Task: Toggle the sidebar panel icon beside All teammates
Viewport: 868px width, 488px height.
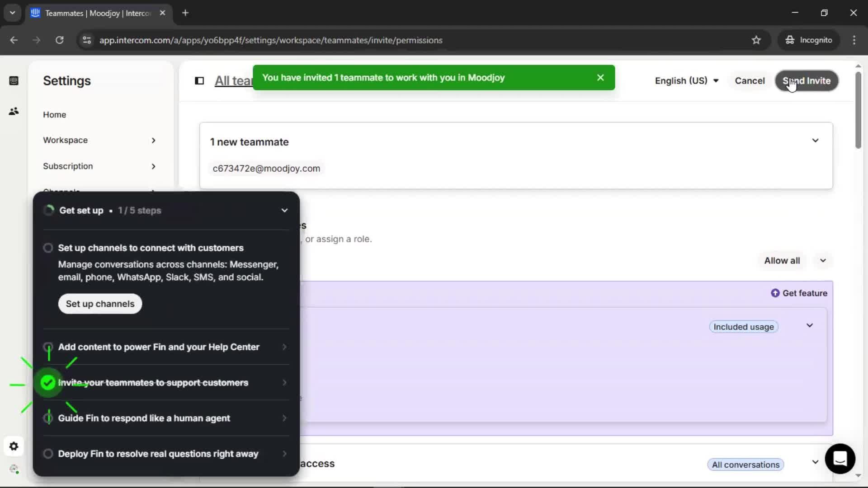Action: (x=199, y=81)
